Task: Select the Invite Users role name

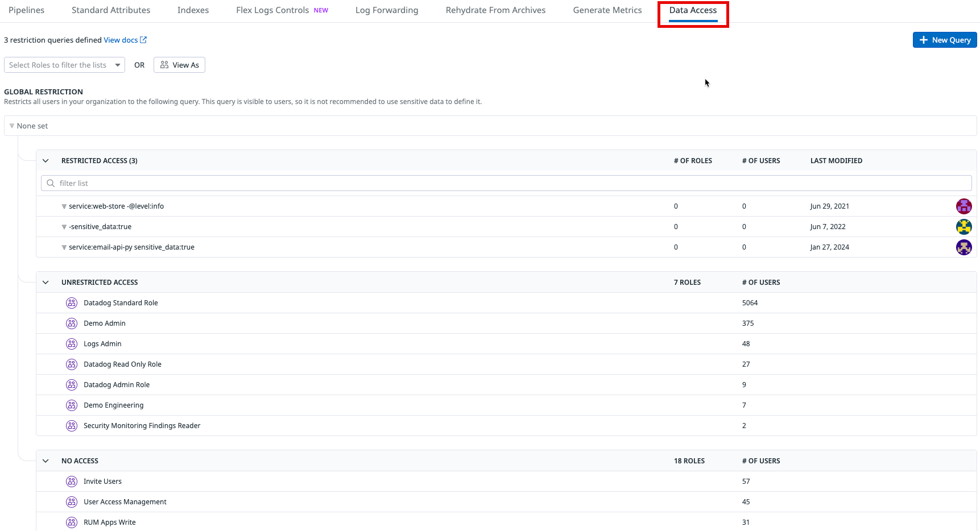Action: 102,482
